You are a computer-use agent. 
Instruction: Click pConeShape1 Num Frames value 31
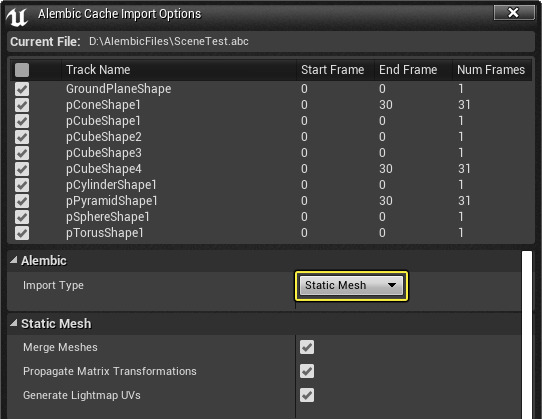click(464, 105)
